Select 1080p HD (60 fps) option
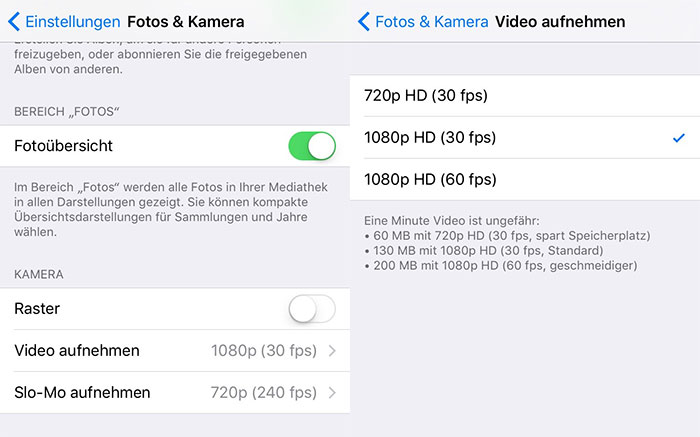 (525, 179)
